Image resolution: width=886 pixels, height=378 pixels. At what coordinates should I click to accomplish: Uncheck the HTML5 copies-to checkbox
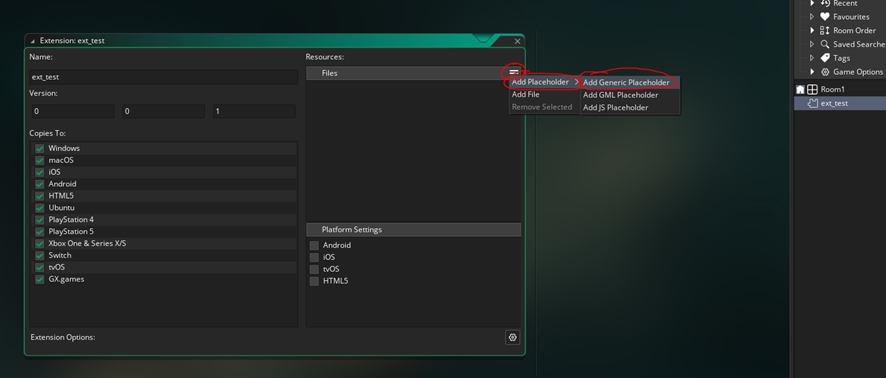click(x=40, y=196)
